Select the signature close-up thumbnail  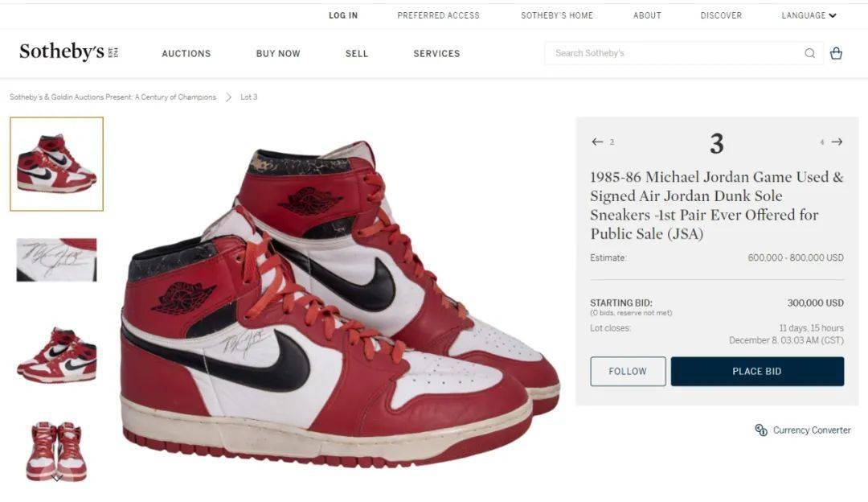(x=56, y=260)
